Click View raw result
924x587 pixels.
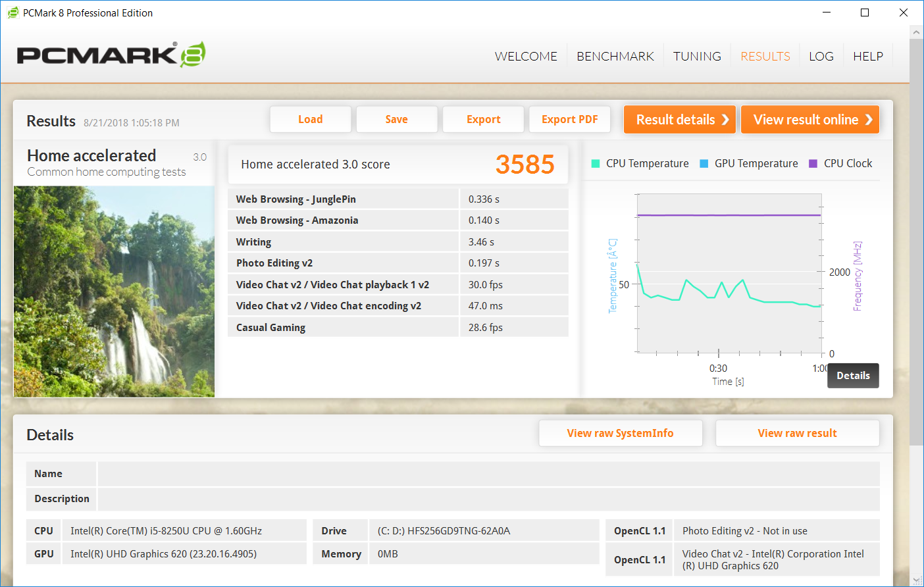click(798, 433)
